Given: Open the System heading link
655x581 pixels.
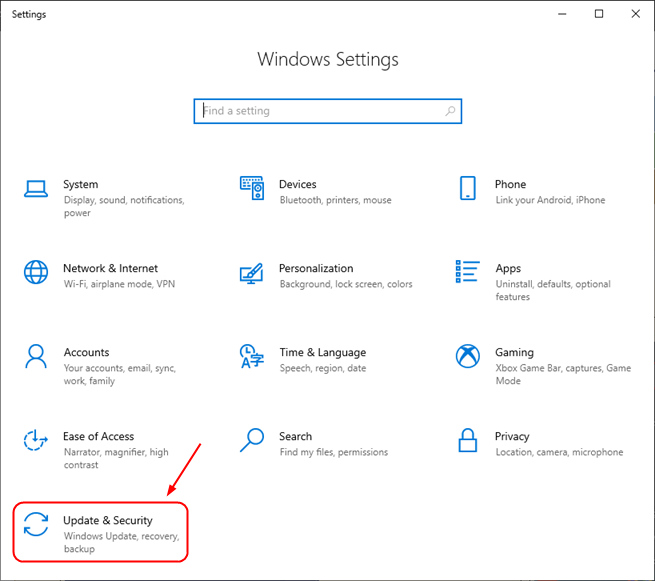Looking at the screenshot, I should click(81, 185).
